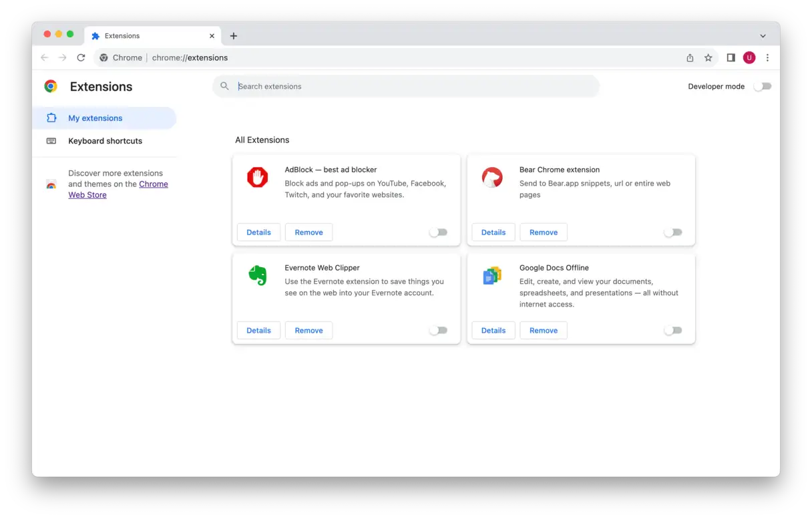Image resolution: width=812 pixels, height=519 pixels.
Task: Click the share page icon
Action: (690, 58)
